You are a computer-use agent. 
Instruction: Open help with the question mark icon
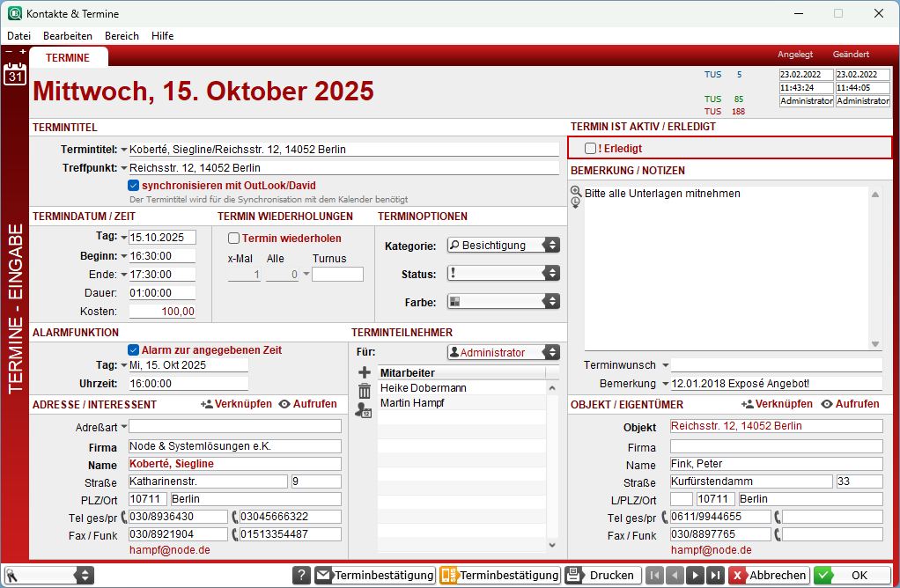click(301, 575)
